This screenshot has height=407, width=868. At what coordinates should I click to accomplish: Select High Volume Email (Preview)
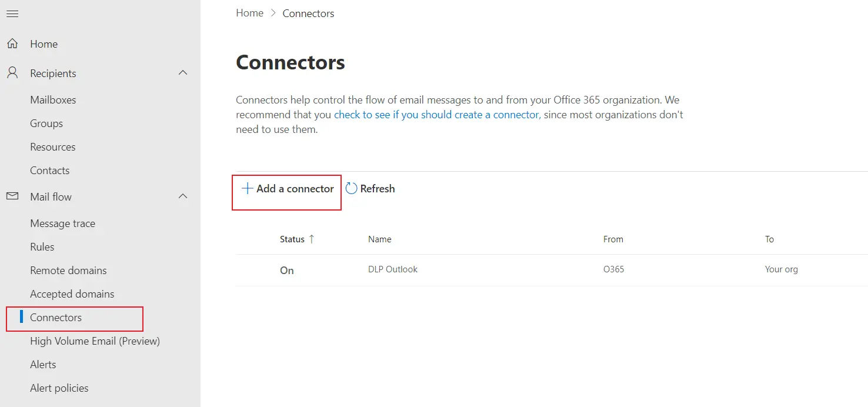tap(95, 341)
